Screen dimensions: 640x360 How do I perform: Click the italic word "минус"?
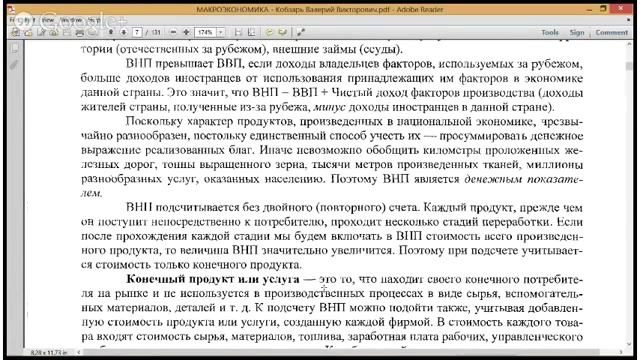click(x=329, y=107)
